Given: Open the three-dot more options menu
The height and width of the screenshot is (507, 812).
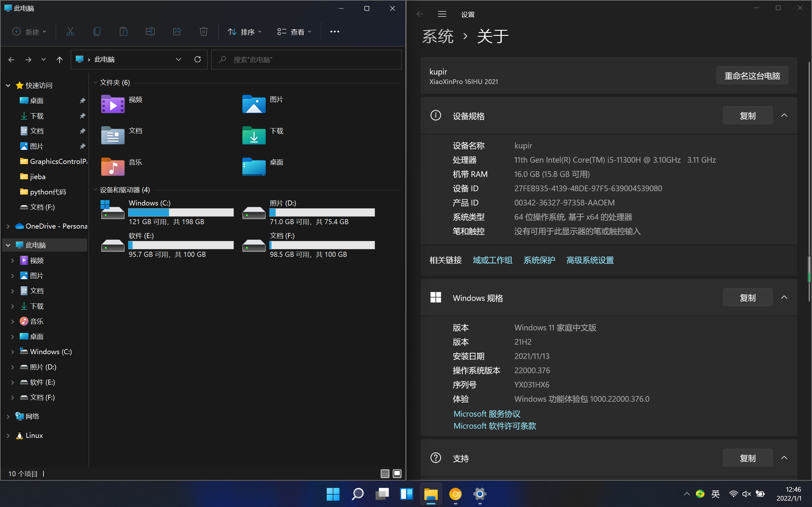Looking at the screenshot, I should click(x=334, y=31).
